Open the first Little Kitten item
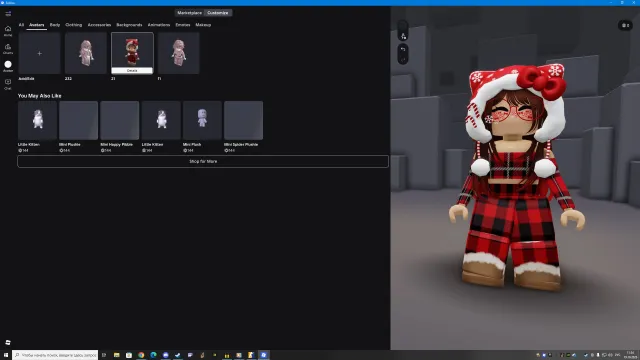The width and height of the screenshot is (640, 360). [38, 120]
